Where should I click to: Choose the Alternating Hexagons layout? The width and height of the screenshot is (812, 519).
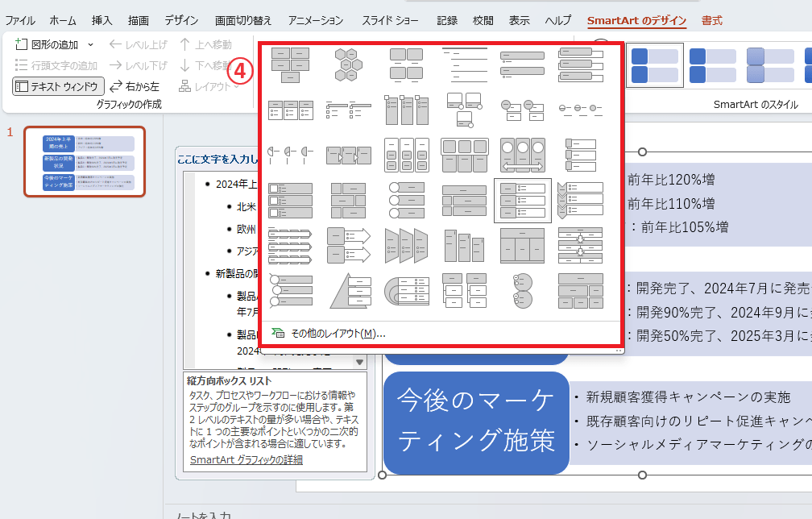(349, 64)
